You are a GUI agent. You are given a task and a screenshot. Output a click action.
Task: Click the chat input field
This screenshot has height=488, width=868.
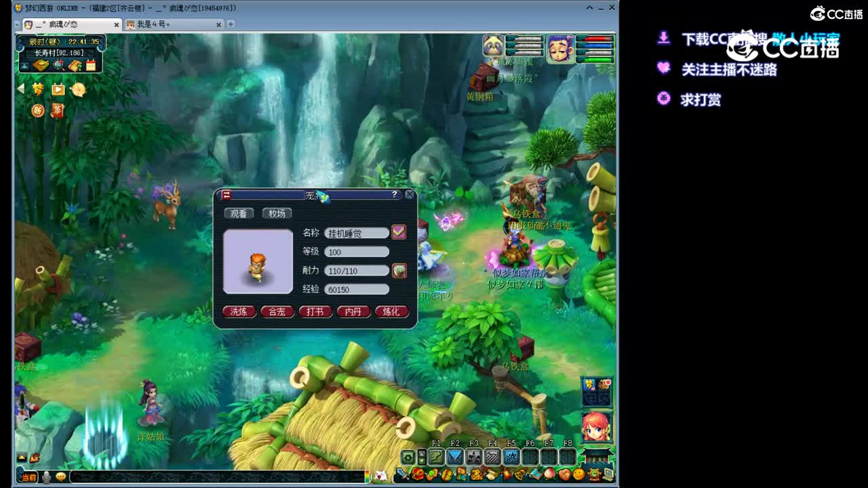[x=217, y=477]
